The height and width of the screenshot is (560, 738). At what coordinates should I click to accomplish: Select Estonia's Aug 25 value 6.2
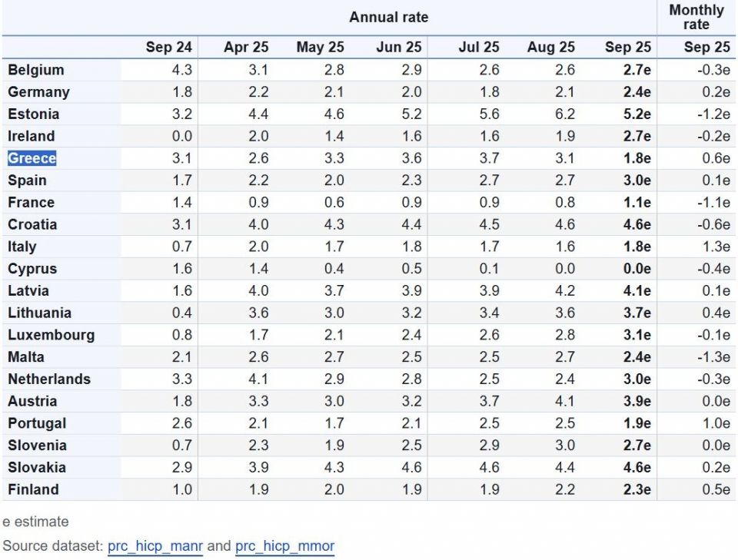coord(563,114)
